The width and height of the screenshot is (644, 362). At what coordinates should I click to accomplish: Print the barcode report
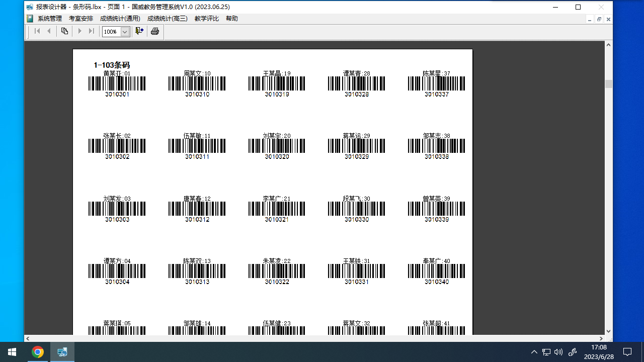pyautogui.click(x=155, y=31)
